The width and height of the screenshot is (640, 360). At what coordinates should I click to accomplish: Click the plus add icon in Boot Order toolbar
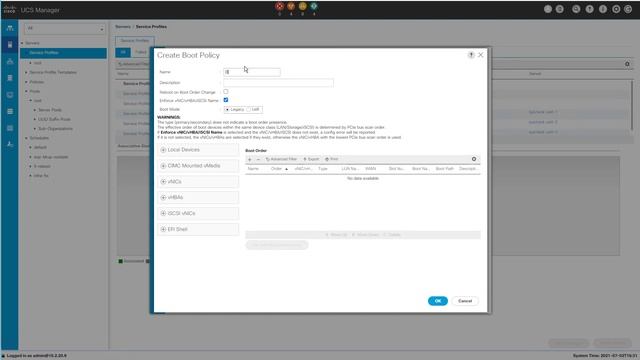[250, 159]
